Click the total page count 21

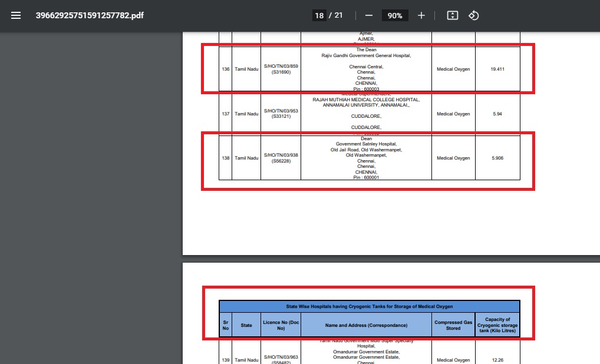pyautogui.click(x=338, y=15)
